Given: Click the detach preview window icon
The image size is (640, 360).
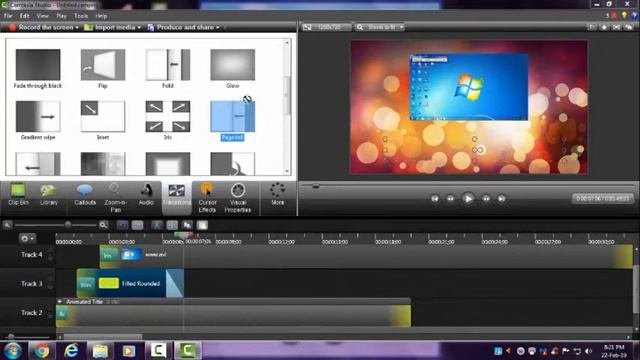Looking at the screenshot, I should coord(629,27).
